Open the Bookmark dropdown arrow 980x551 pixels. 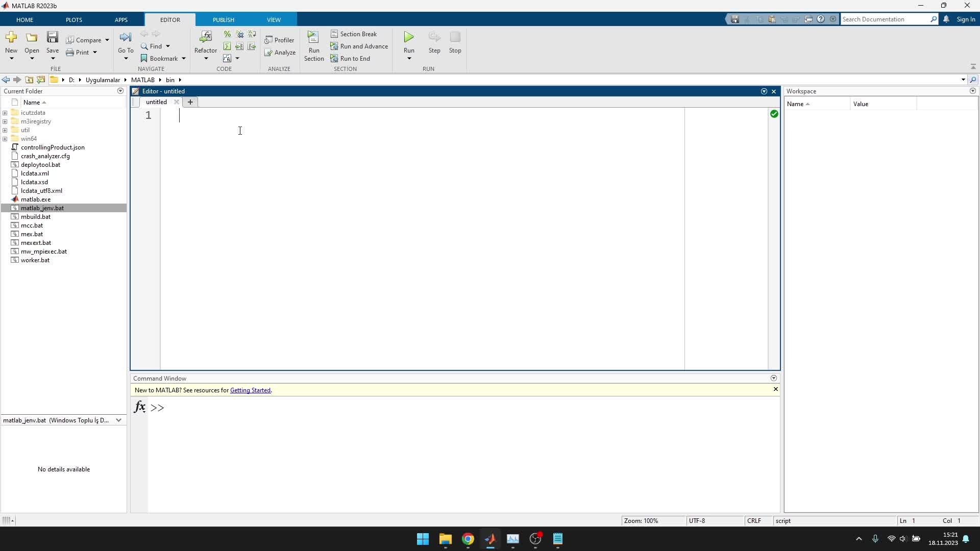(184, 59)
